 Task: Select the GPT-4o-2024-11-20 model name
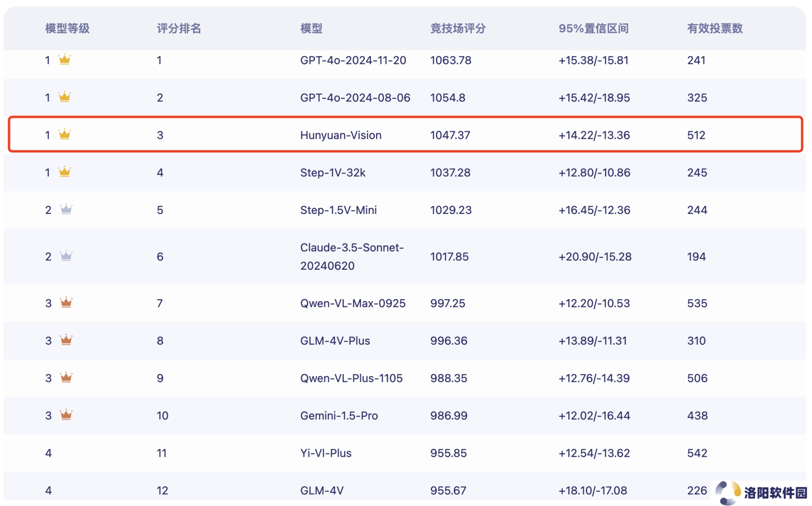click(x=353, y=60)
